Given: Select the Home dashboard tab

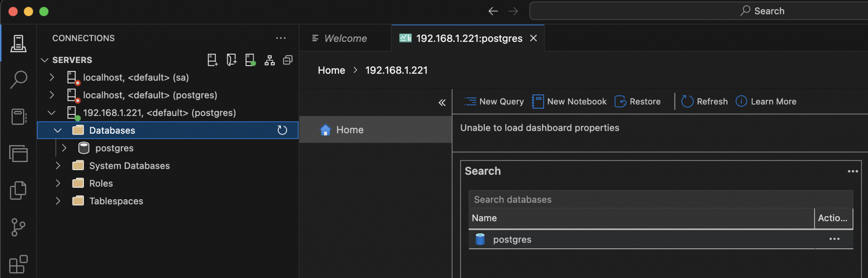Looking at the screenshot, I should coord(350,130).
